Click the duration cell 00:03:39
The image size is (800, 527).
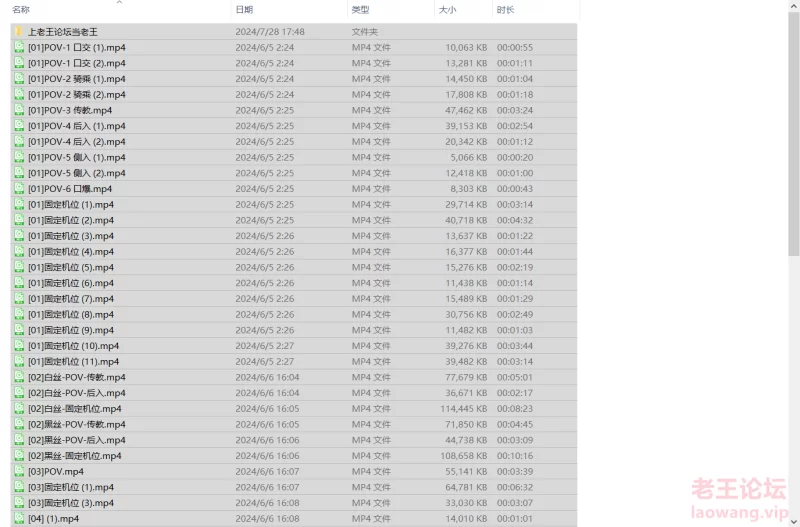point(515,471)
